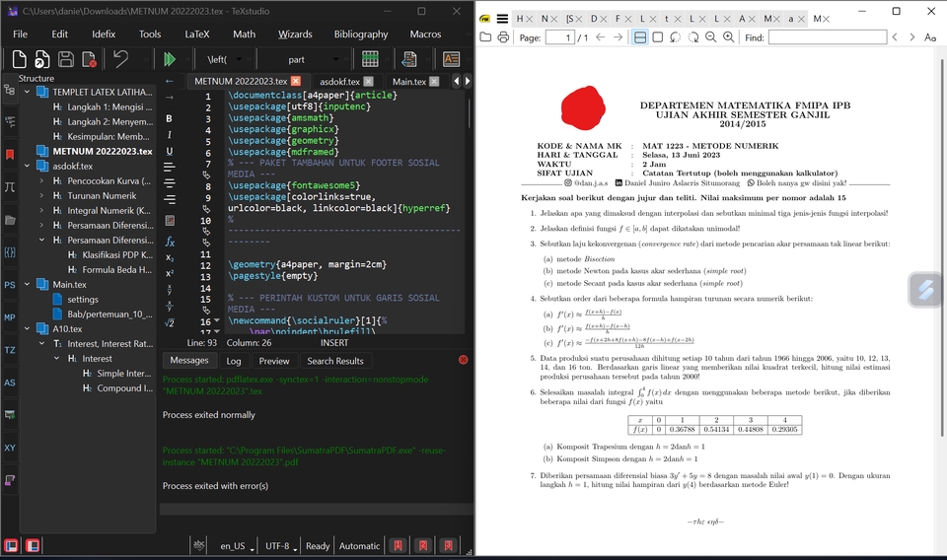Find next match in the PDF

click(911, 37)
